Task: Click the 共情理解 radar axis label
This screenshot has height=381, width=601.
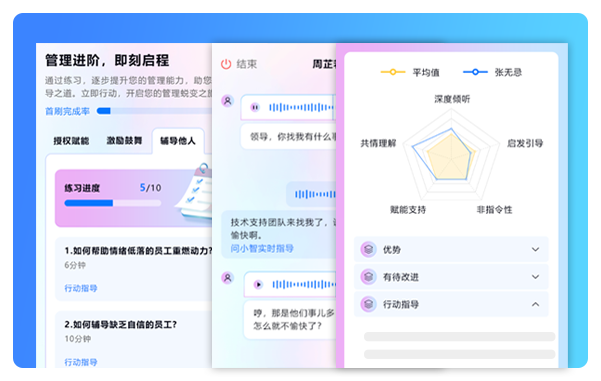Action: coord(378,143)
